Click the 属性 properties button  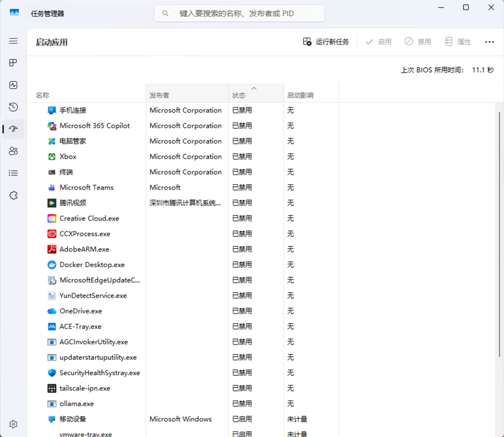point(458,42)
